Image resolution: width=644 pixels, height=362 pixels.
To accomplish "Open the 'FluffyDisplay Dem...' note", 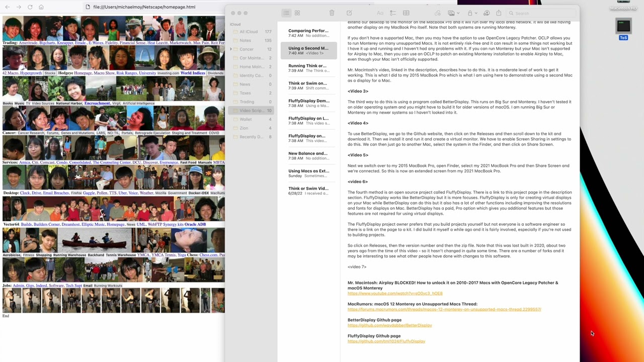I will tap(309, 103).
